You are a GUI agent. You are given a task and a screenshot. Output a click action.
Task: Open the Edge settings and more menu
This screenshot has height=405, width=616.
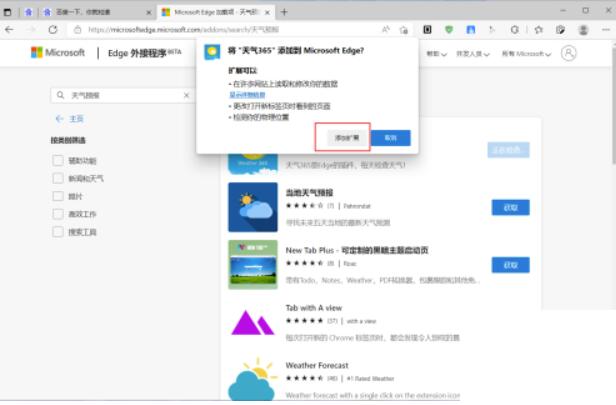tap(606, 29)
